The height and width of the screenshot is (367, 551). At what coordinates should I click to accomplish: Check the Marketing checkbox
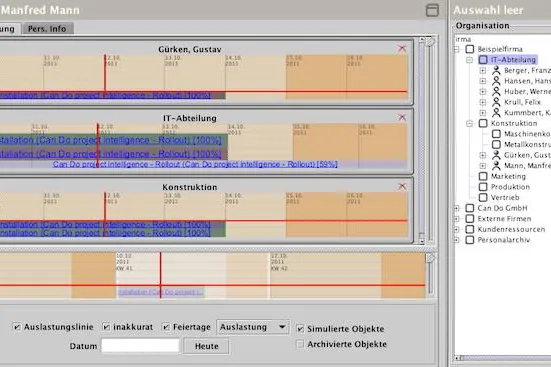click(x=483, y=176)
